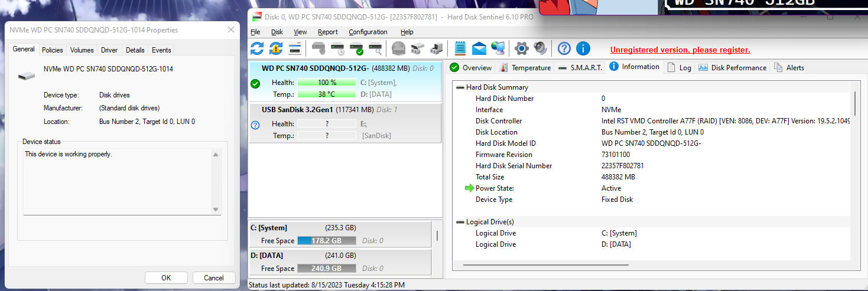The height and width of the screenshot is (291, 868).
Task: Switch to the Disk Performance tab
Action: tap(732, 67)
